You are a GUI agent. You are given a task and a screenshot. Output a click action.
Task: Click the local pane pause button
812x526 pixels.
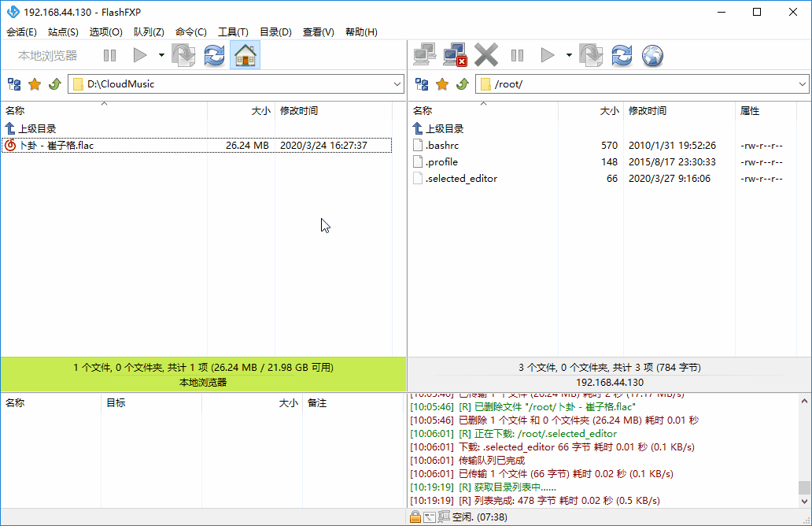109,55
